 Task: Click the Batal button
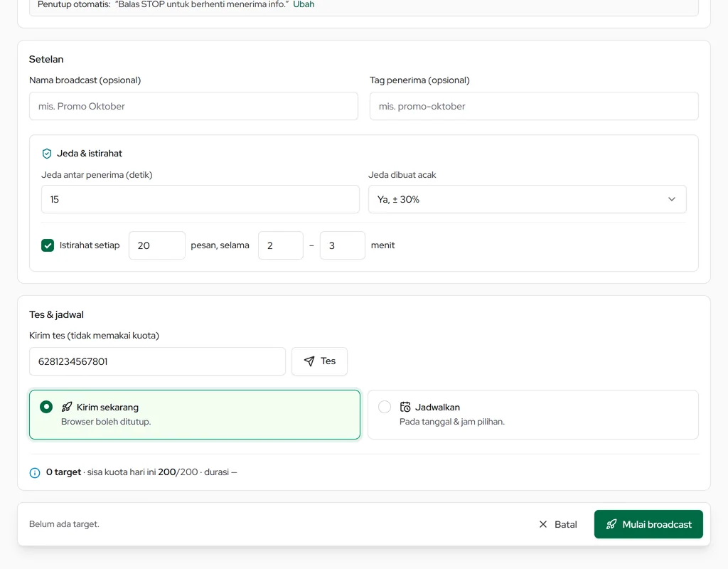point(557,524)
